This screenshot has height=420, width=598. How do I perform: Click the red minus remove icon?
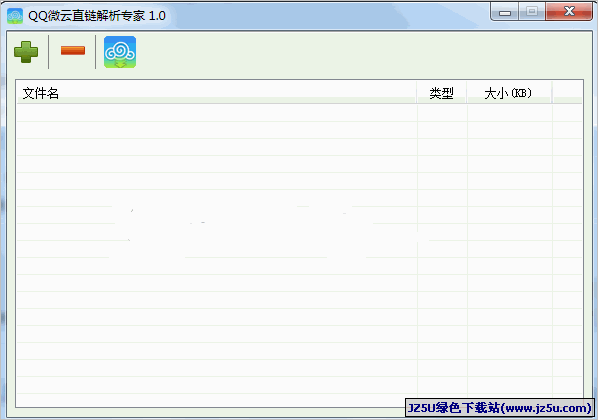pyautogui.click(x=73, y=50)
